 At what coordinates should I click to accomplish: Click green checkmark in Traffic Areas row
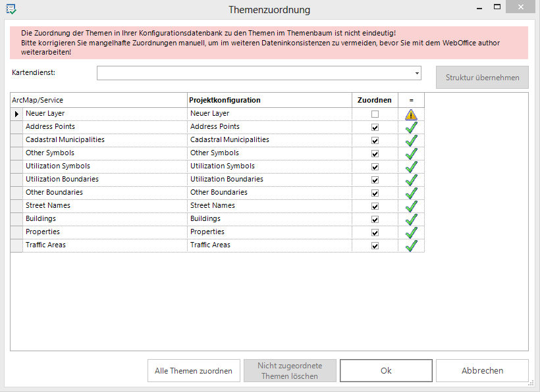point(411,245)
